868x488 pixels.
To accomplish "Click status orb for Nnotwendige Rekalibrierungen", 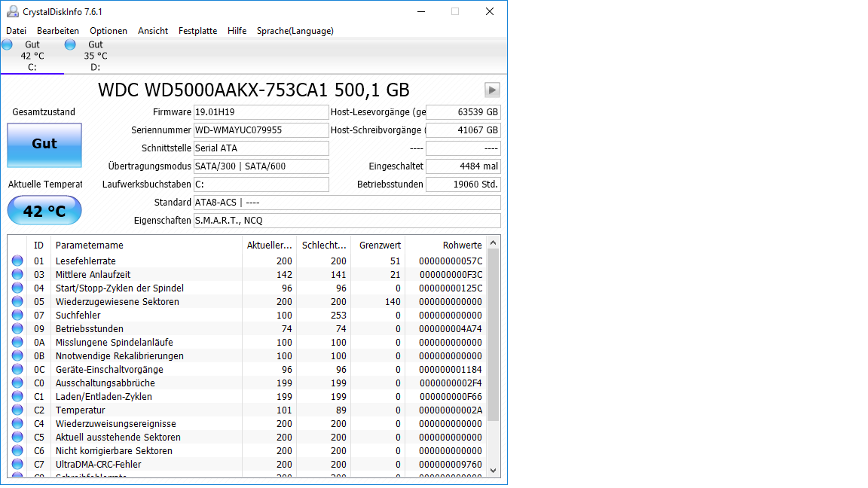I will (x=18, y=355).
